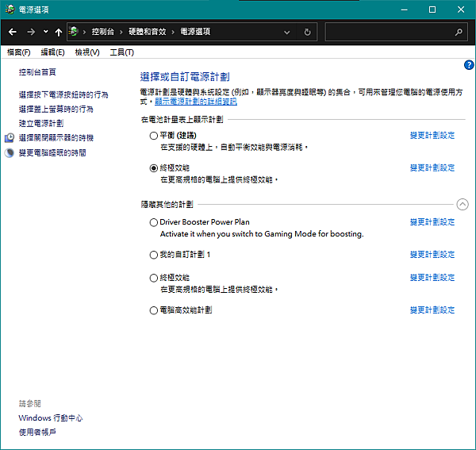Open the chevron after 控制台 breadcrumb
This screenshot has height=450, width=476.
tap(121, 32)
